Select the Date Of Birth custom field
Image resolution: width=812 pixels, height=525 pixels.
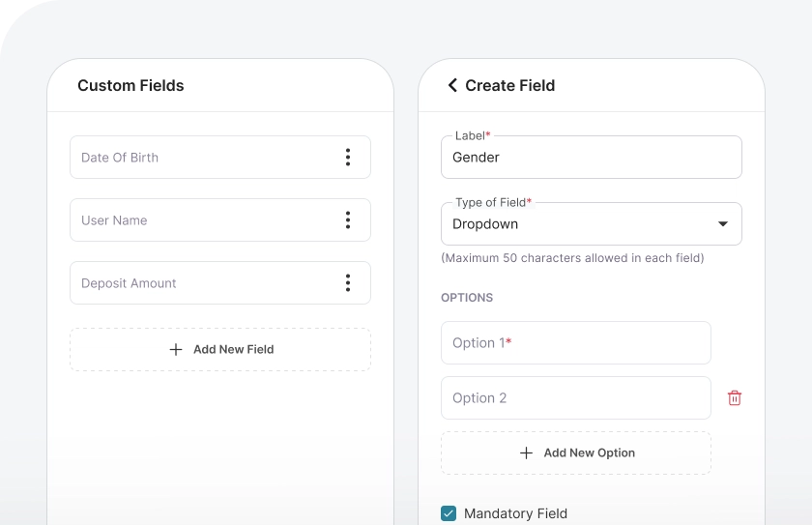coord(193,158)
